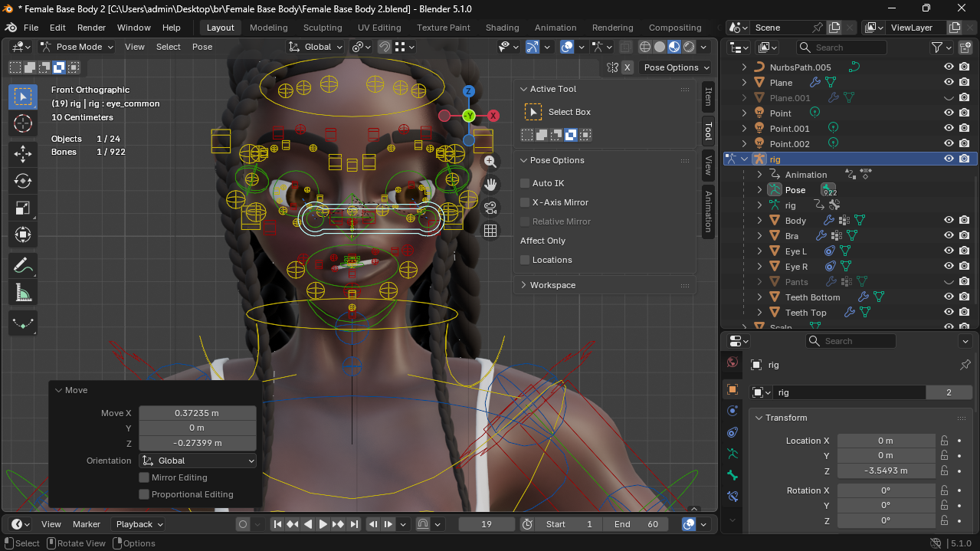This screenshot has height=551, width=980.
Task: Select the Cursor tool in toolbar
Action: coord(23,123)
